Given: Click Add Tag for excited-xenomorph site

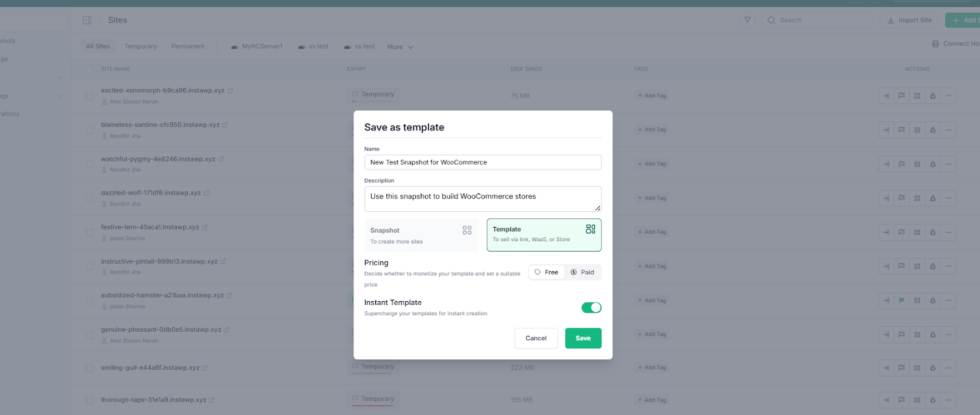Looking at the screenshot, I should click(x=652, y=95).
